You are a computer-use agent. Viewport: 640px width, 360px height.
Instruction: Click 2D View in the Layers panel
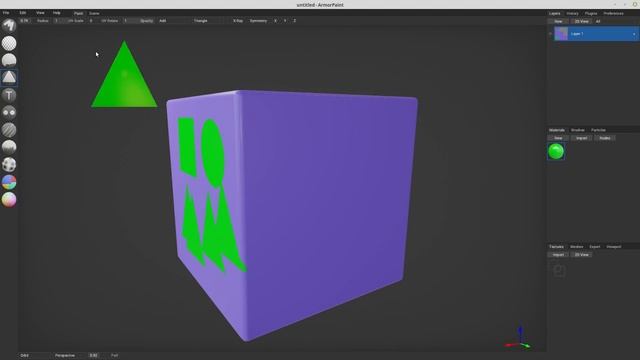(581, 21)
